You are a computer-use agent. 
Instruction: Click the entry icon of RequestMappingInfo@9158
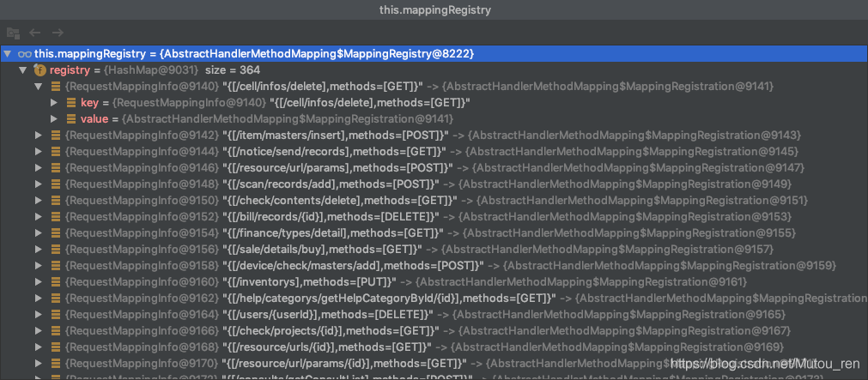point(56,266)
